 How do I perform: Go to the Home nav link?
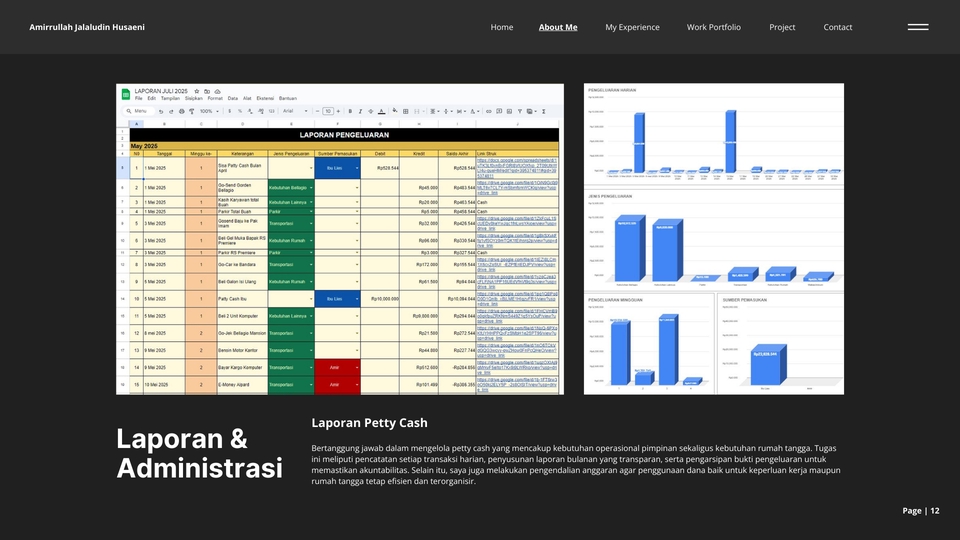[501, 27]
